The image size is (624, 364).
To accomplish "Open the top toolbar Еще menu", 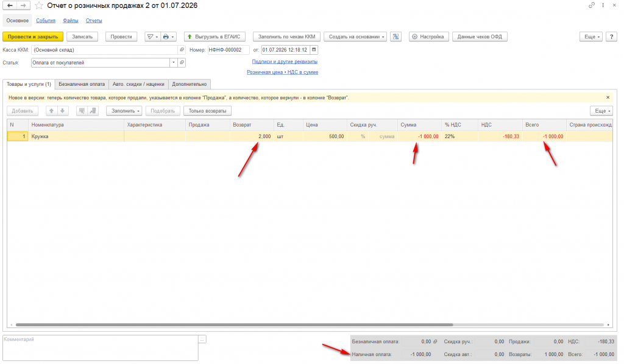I will 591,37.
